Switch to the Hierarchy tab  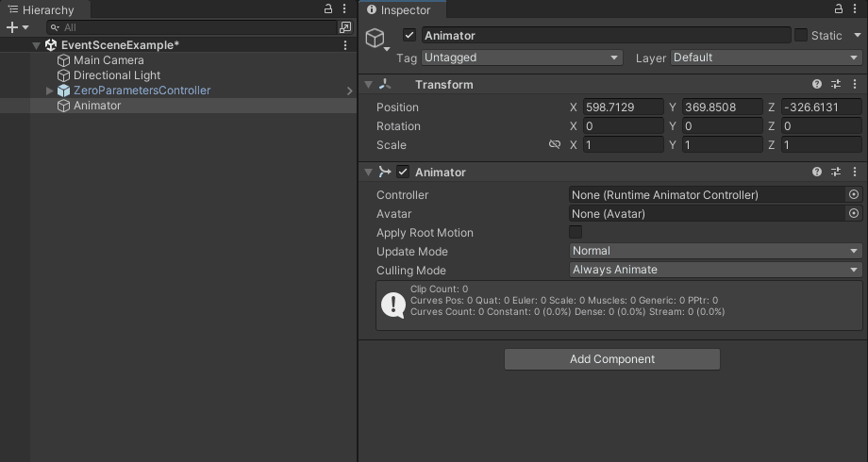pyautogui.click(x=42, y=10)
